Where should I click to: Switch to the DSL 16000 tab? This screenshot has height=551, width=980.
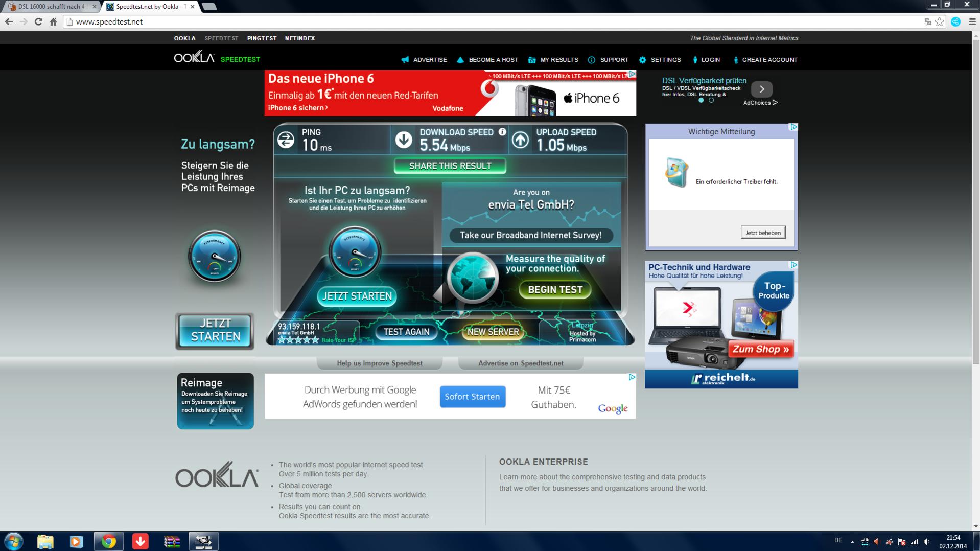tap(51, 7)
